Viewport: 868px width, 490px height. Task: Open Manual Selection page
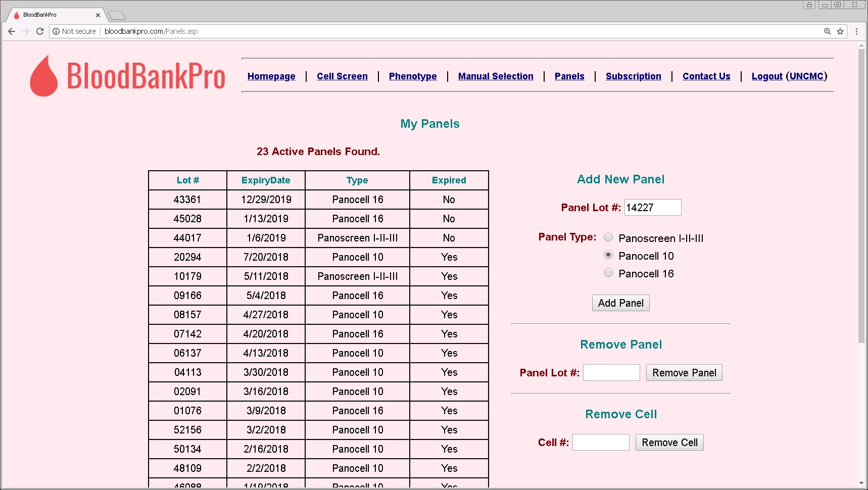[x=496, y=76]
